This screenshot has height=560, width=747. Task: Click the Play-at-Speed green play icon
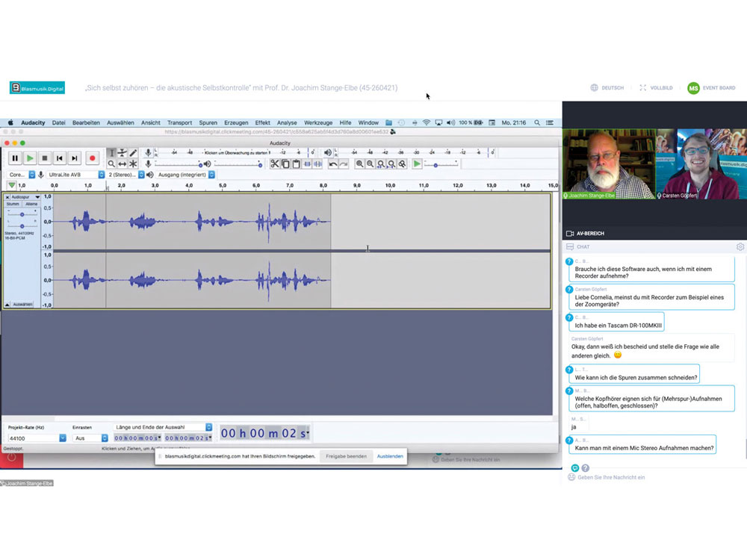click(417, 164)
